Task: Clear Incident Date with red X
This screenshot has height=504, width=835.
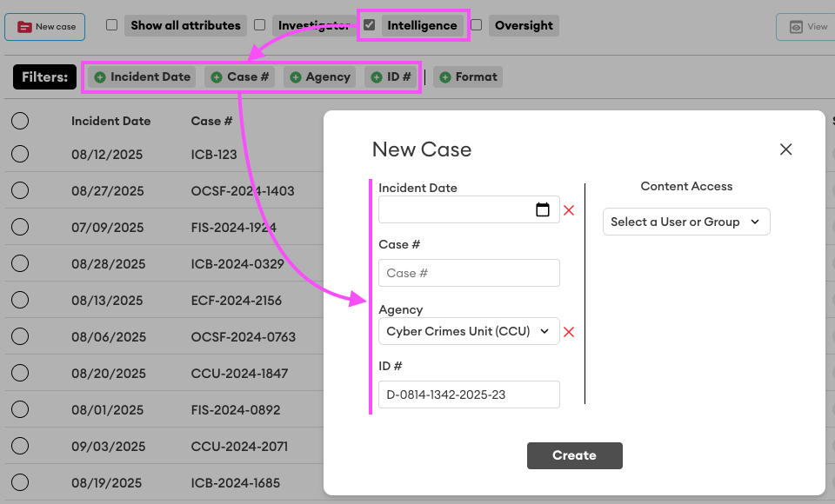Action: pyautogui.click(x=569, y=210)
